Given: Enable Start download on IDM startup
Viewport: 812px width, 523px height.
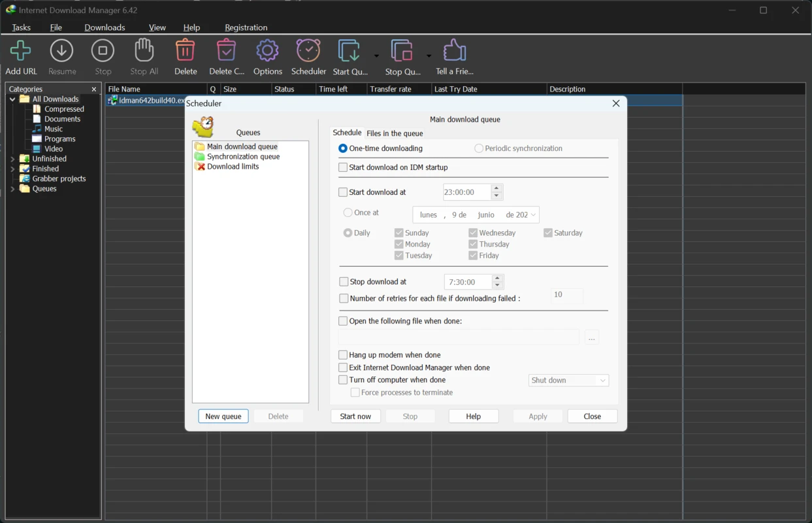Looking at the screenshot, I should click(343, 167).
